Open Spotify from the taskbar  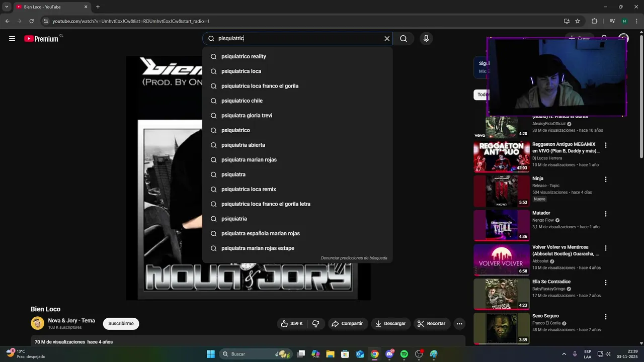[x=404, y=354]
